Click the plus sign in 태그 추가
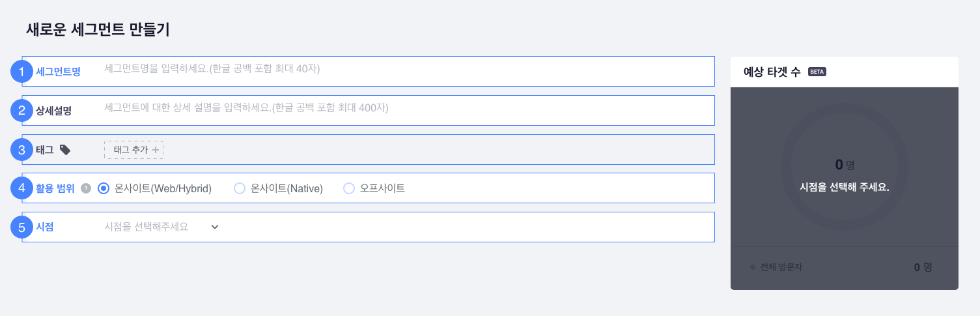 point(155,150)
